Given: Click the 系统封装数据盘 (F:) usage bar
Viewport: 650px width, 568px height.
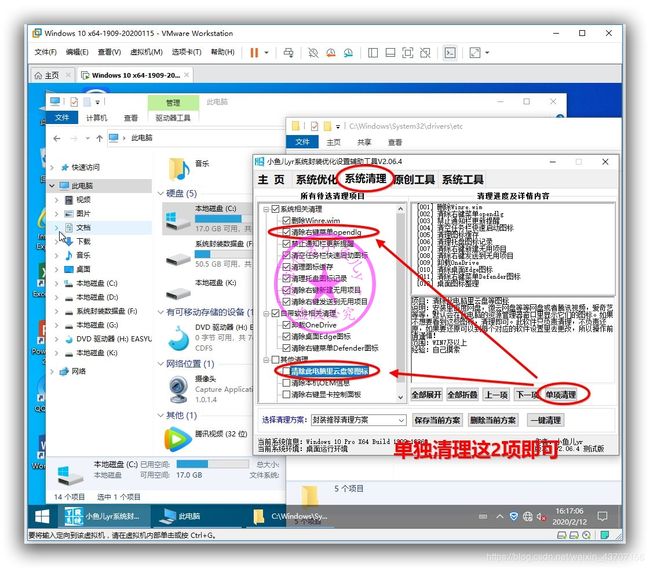Looking at the screenshot, I should [223, 254].
